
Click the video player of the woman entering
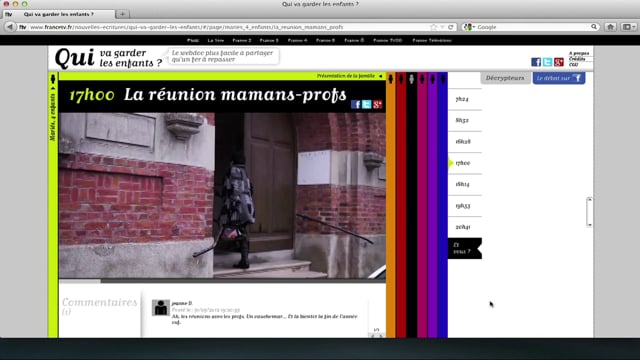pyautogui.click(x=222, y=196)
